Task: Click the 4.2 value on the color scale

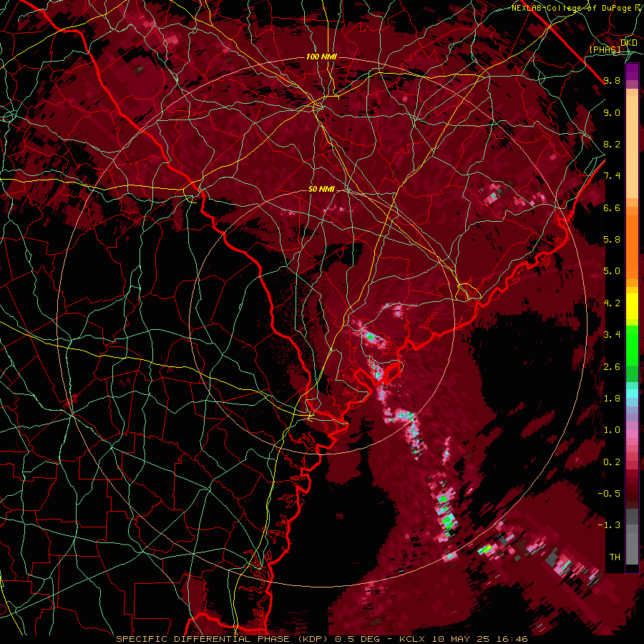Action: 612,303
